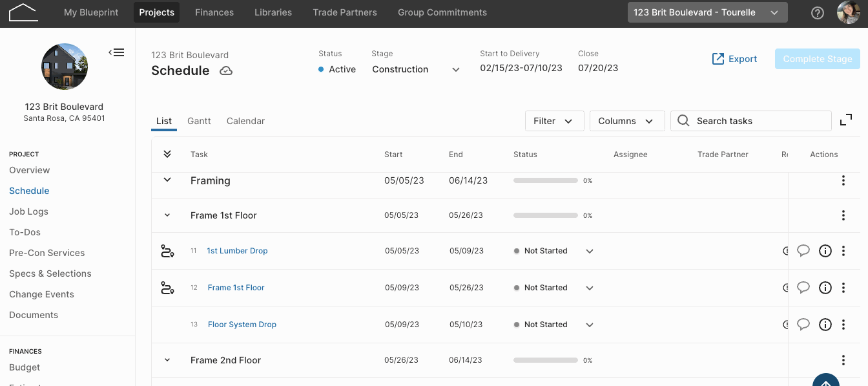The height and width of the screenshot is (386, 868).
Task: Open comments for 1st Lumber Drop
Action: [803, 251]
